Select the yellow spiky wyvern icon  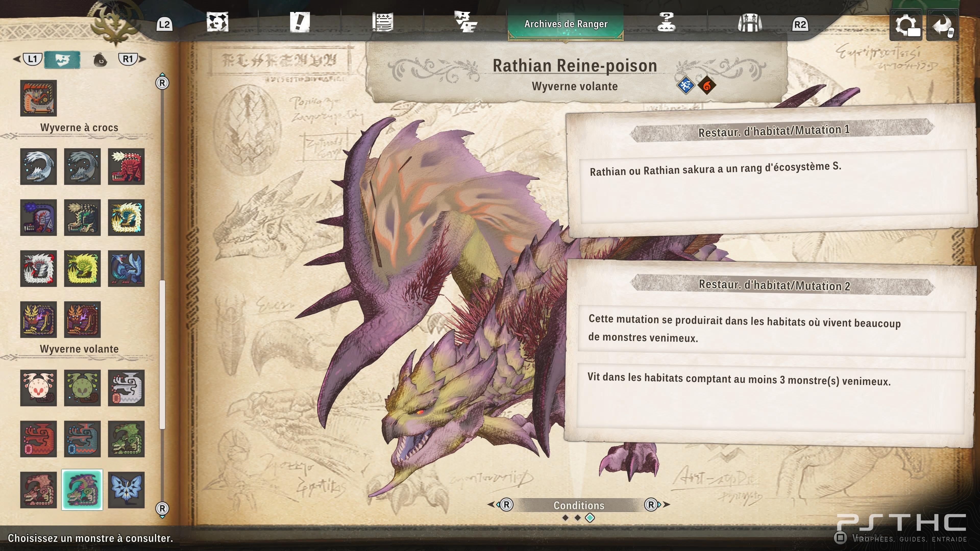pos(82,268)
